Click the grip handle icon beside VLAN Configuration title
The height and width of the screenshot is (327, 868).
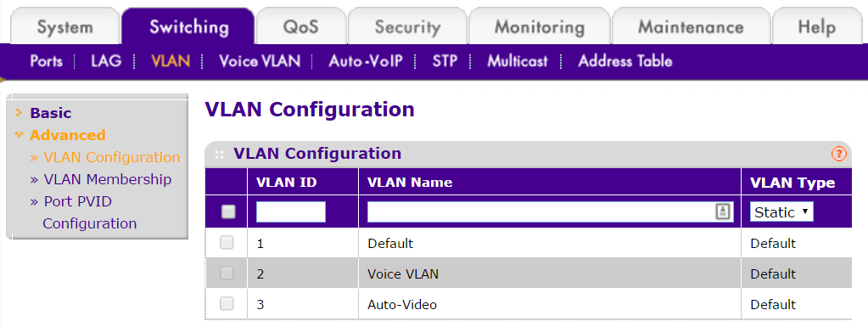tap(219, 155)
